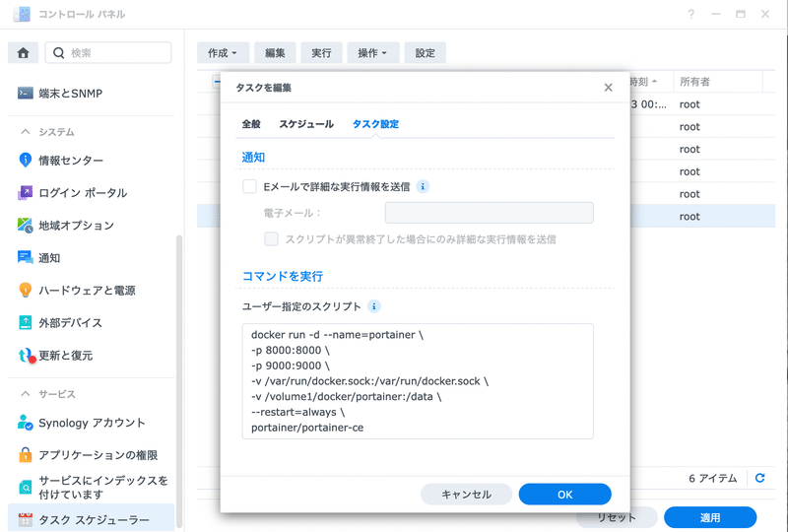The height and width of the screenshot is (532, 788).
Task: Open 端末とSNMP terminal icon
Action: [26, 93]
